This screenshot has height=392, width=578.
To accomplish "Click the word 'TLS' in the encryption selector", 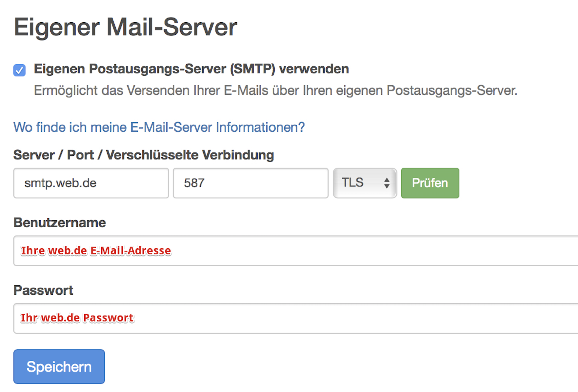I will pyautogui.click(x=353, y=182).
